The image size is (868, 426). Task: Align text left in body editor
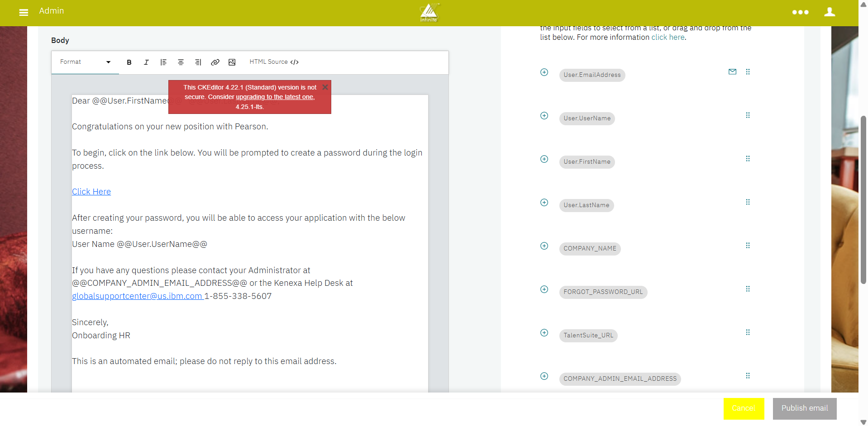click(163, 62)
